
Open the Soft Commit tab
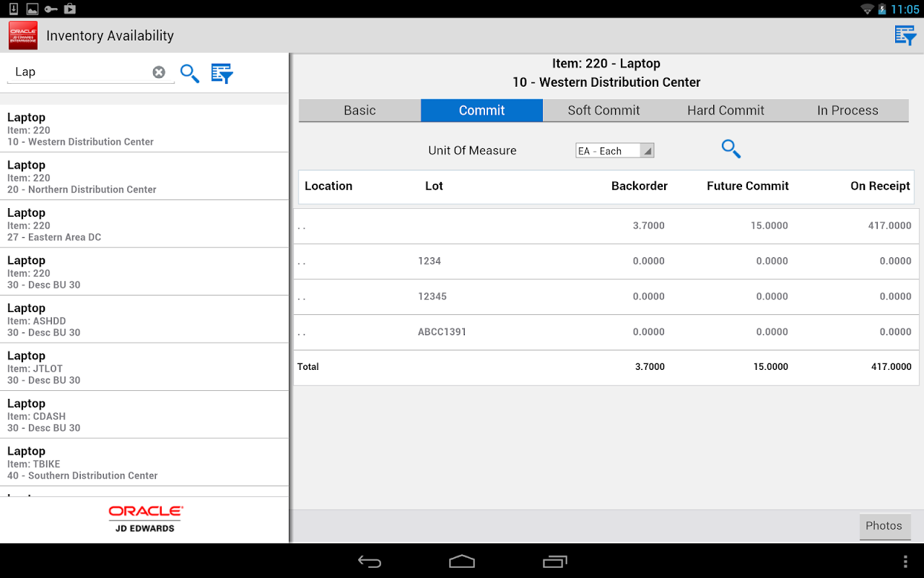603,111
